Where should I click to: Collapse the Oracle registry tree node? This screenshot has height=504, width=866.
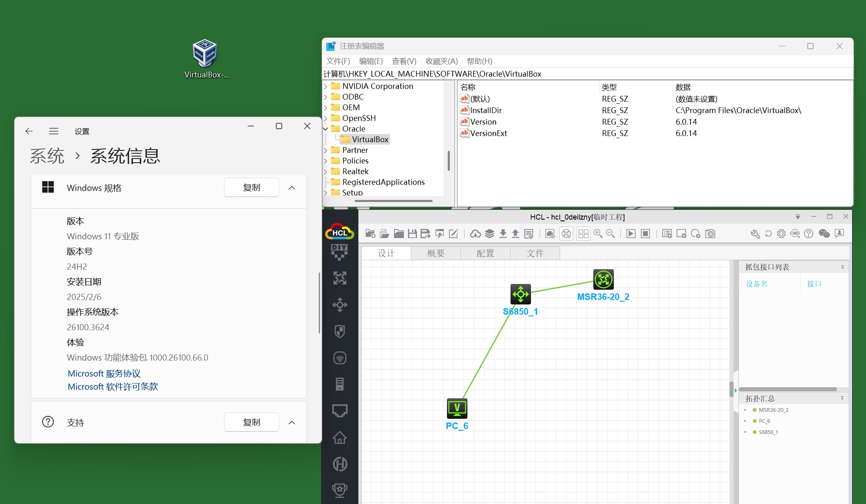(326, 129)
